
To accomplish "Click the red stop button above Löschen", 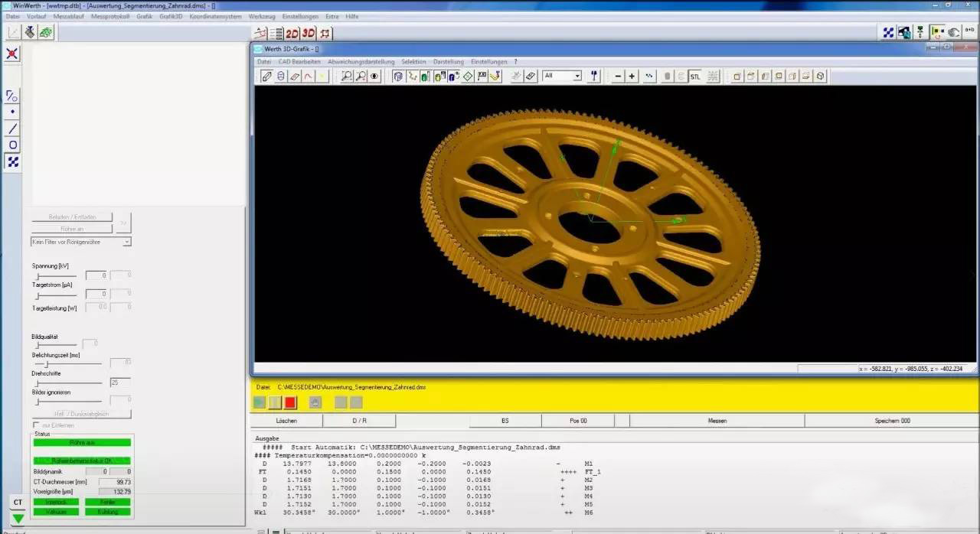I will (290, 402).
